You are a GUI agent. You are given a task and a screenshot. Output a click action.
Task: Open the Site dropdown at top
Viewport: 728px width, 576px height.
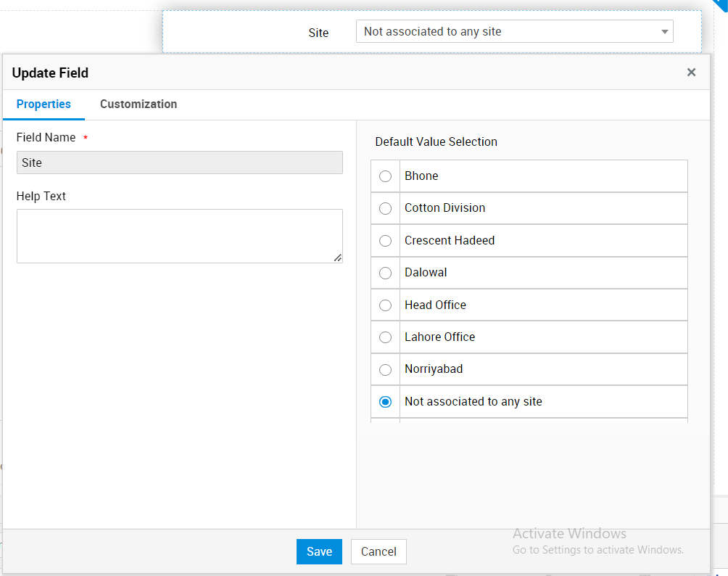coord(514,32)
